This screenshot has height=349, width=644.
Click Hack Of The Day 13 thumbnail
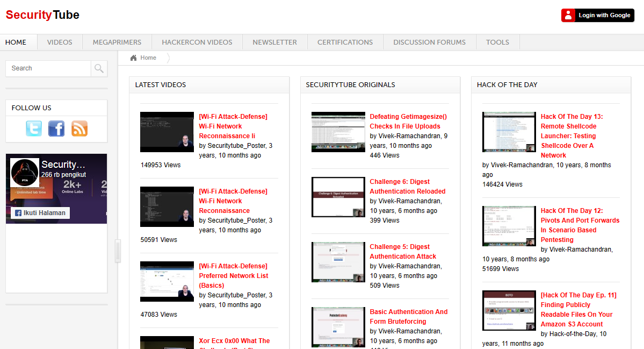point(509,132)
